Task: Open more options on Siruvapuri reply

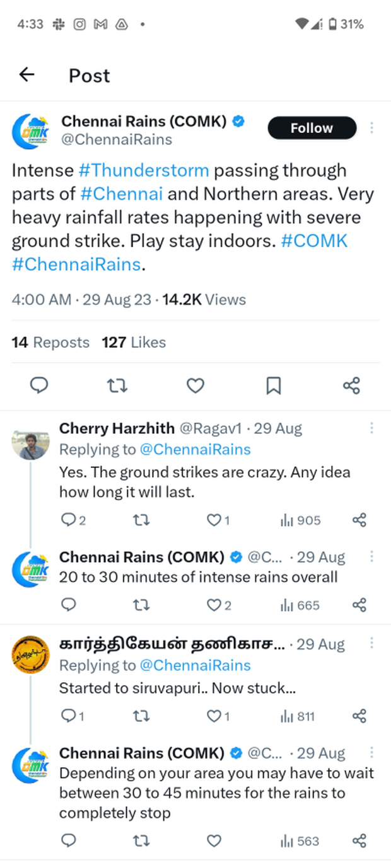Action: click(371, 643)
